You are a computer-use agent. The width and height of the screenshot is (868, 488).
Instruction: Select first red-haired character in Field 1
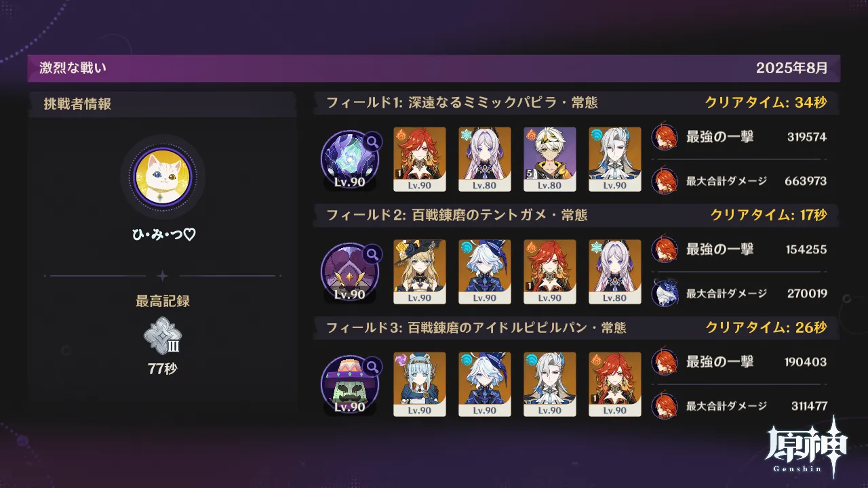420,159
